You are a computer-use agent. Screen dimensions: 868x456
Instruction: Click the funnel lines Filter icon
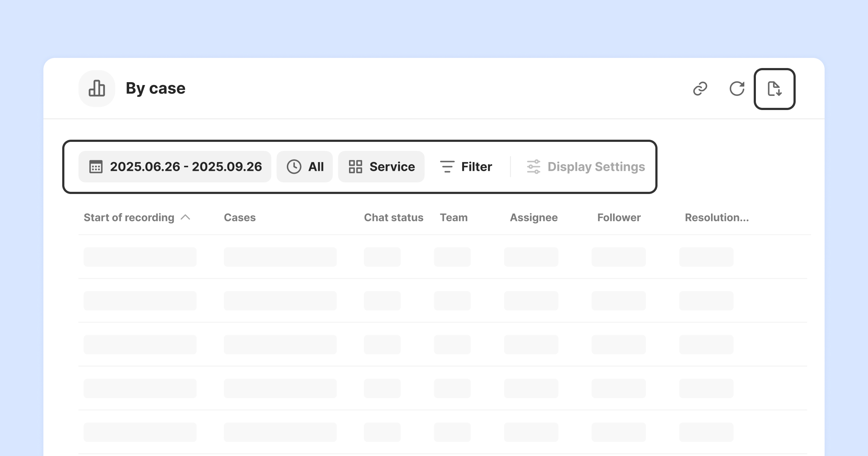447,167
